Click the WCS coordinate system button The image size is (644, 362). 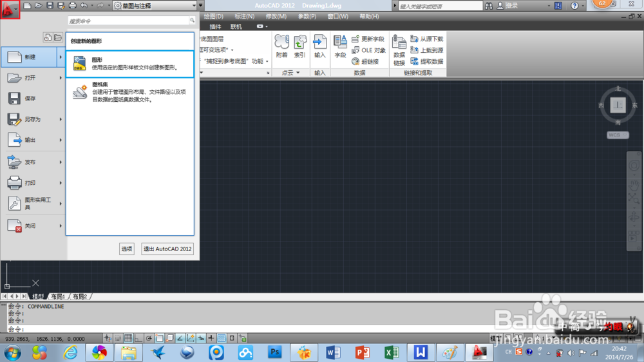618,135
